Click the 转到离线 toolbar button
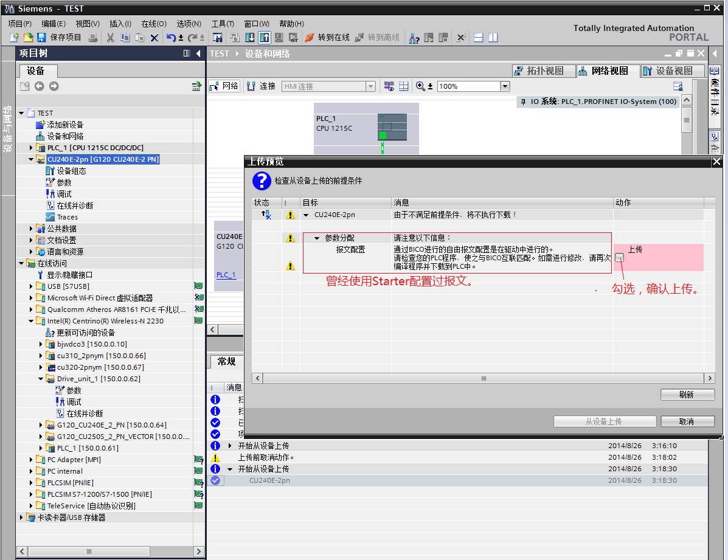 377,38
